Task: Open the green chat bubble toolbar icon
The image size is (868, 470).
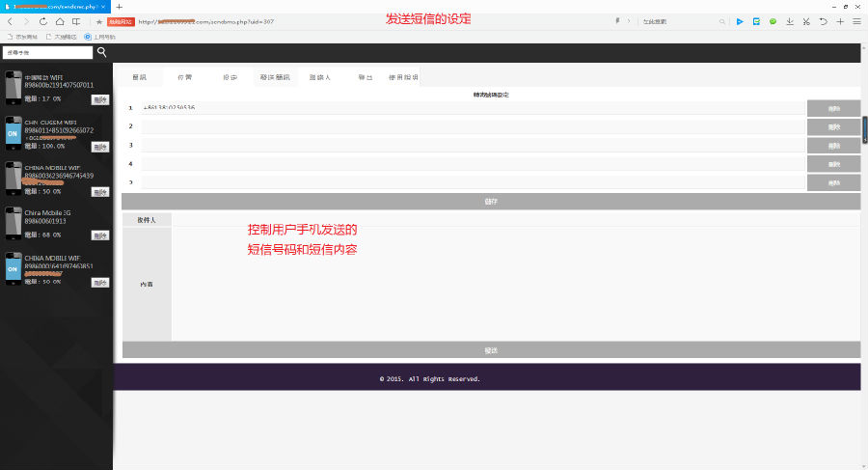Action: coord(773,21)
